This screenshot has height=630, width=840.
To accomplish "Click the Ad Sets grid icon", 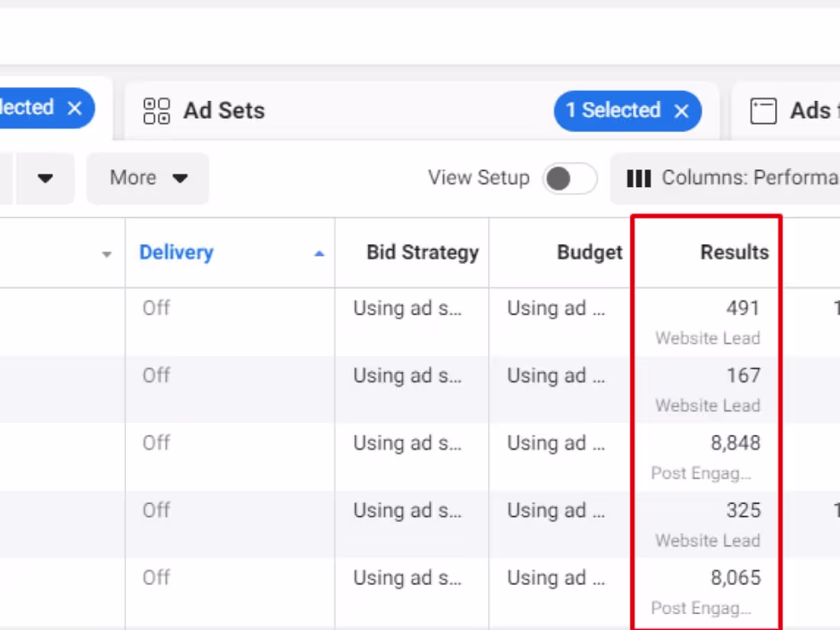I will [155, 111].
